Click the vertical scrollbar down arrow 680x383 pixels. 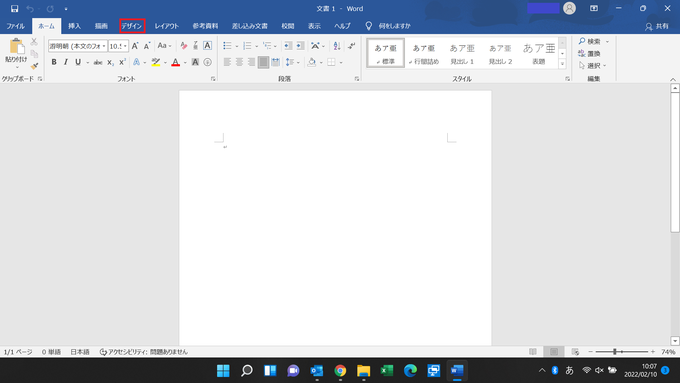(x=675, y=341)
